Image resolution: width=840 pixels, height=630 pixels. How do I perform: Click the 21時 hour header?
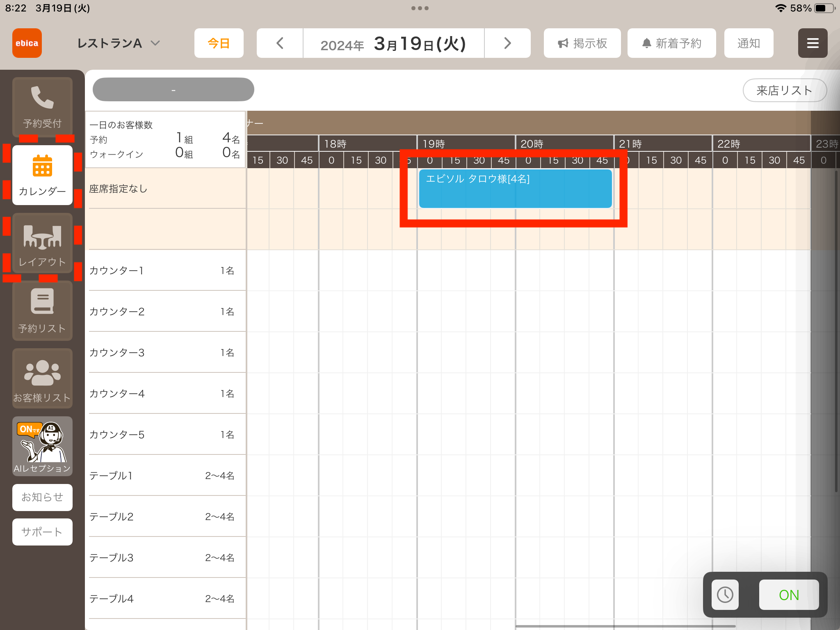tap(663, 144)
